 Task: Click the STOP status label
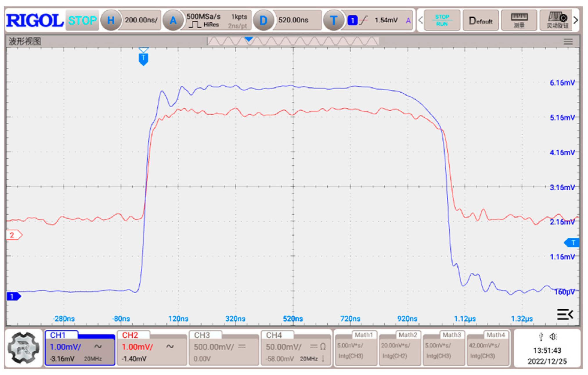coord(82,20)
